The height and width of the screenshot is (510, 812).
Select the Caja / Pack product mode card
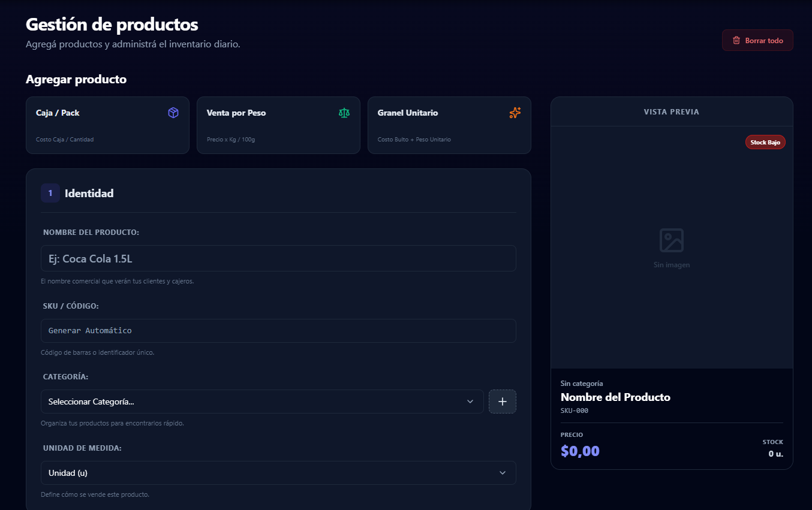point(107,125)
